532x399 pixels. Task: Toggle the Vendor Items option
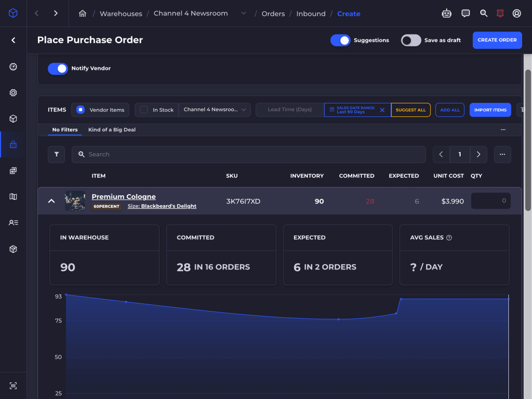click(100, 110)
